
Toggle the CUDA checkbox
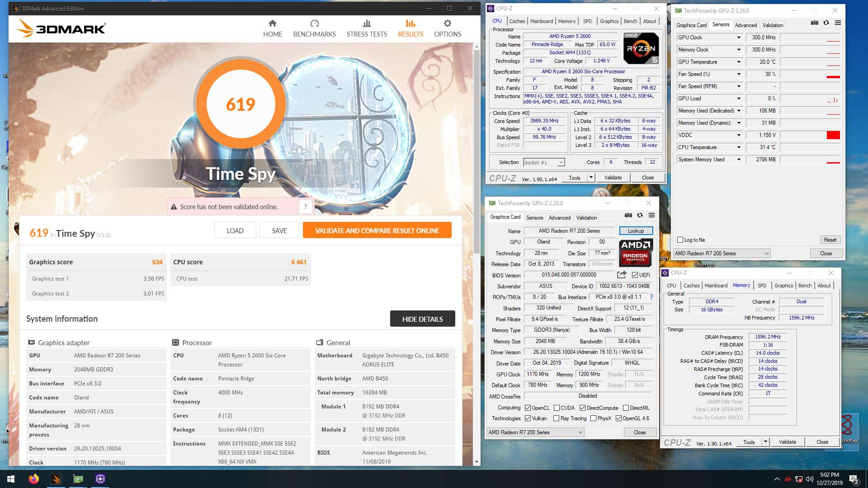(x=557, y=408)
